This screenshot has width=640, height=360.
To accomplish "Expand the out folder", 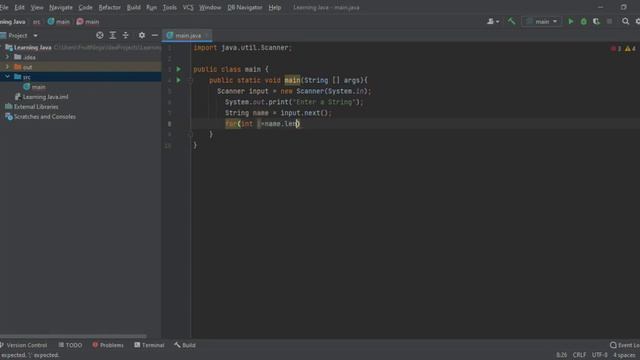I will point(7,67).
